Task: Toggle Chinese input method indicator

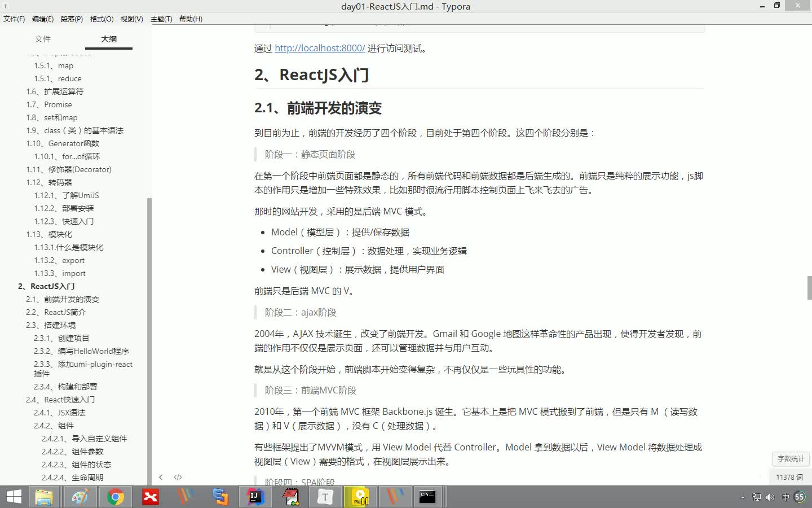Action: coord(785,497)
